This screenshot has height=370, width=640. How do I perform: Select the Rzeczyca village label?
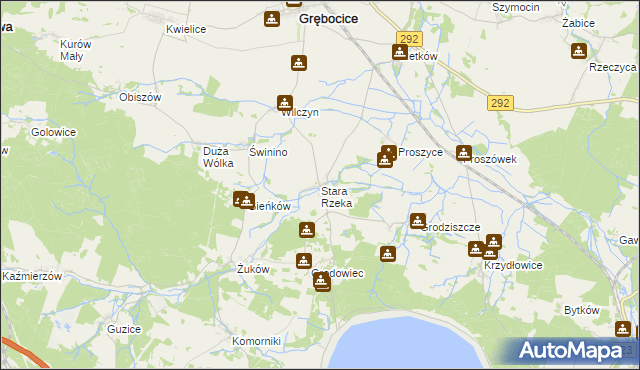(x=613, y=67)
